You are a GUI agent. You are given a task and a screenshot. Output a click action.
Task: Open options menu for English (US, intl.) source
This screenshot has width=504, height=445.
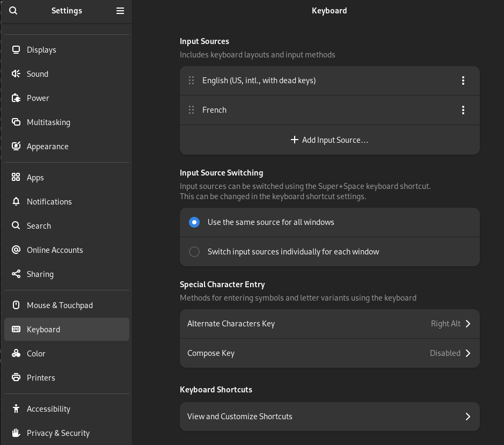coord(463,81)
